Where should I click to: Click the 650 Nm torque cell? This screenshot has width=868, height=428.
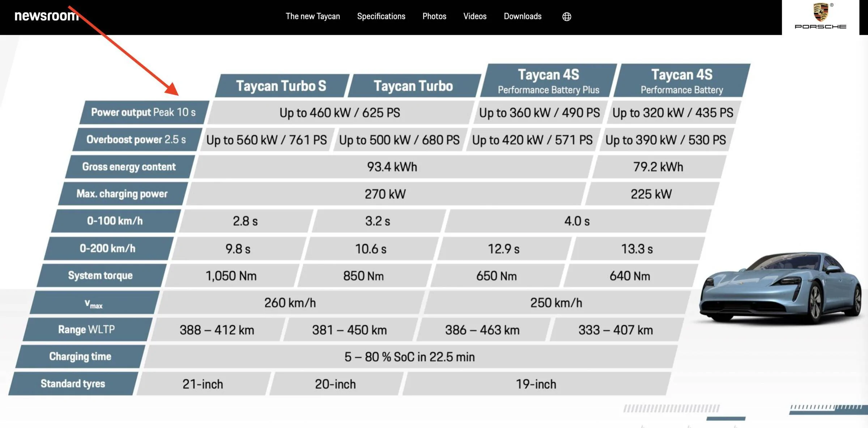pyautogui.click(x=497, y=276)
